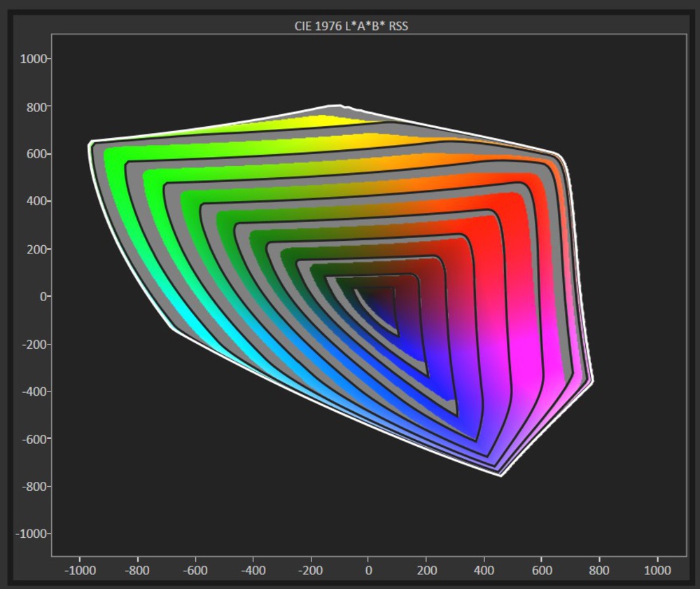Click the rightmost corner of the white outline
Screen dimensions: 700x589
coord(592,382)
